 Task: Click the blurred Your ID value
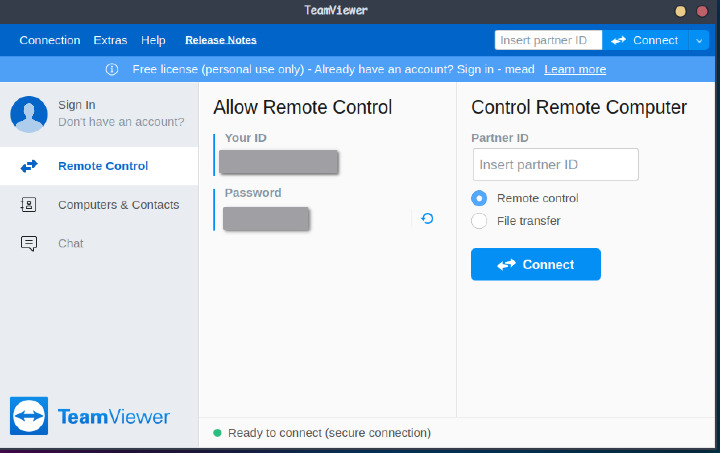(279, 162)
